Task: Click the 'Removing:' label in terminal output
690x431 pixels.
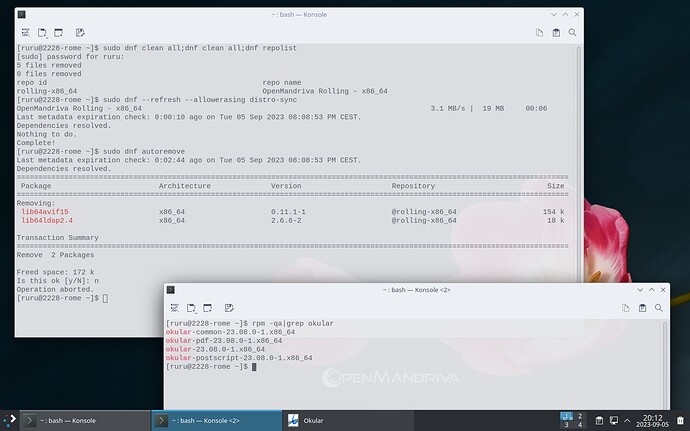Action: pyautogui.click(x=36, y=203)
